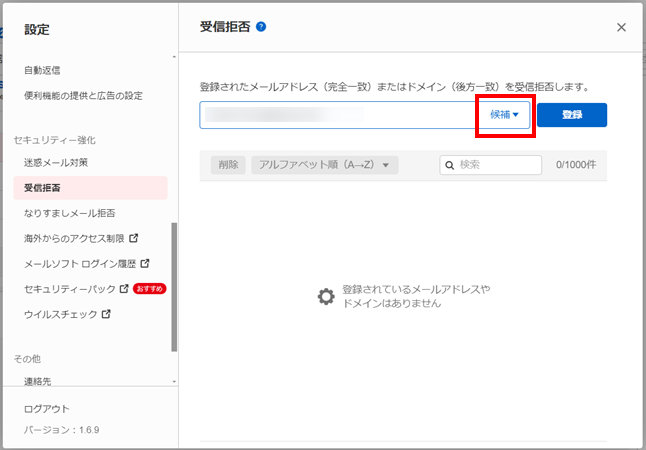The width and height of the screenshot is (646, 450).
Task: Click the sidebar scroll-down arrow near 連絡先
Action: click(174, 382)
